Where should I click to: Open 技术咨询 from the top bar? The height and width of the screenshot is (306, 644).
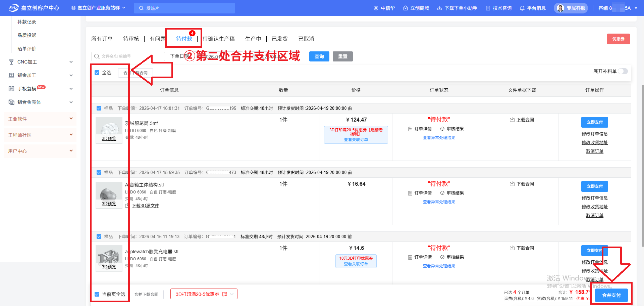click(498, 8)
